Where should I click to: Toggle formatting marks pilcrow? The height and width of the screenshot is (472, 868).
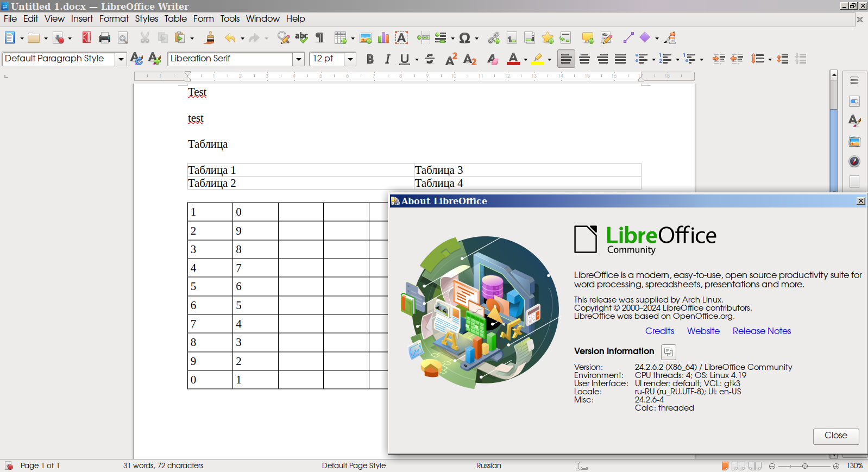319,37
